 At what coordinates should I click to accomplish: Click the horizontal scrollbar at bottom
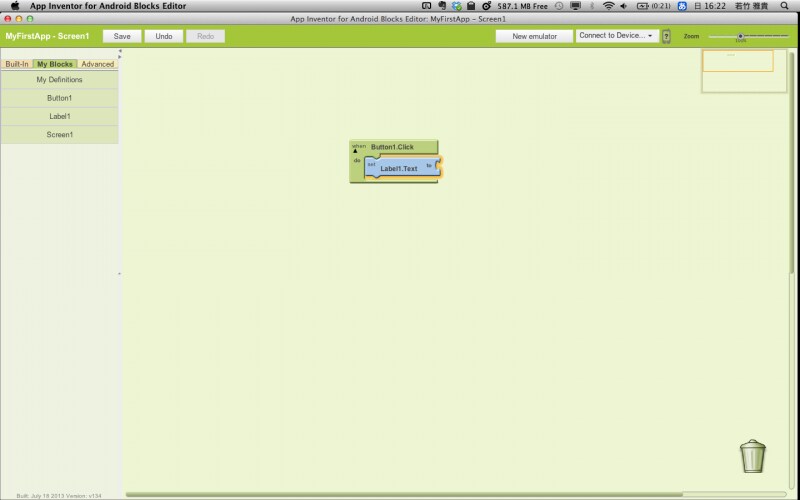[404, 494]
